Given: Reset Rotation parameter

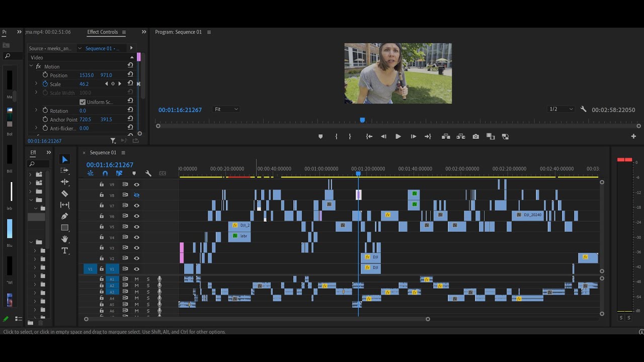Looking at the screenshot, I should (130, 110).
